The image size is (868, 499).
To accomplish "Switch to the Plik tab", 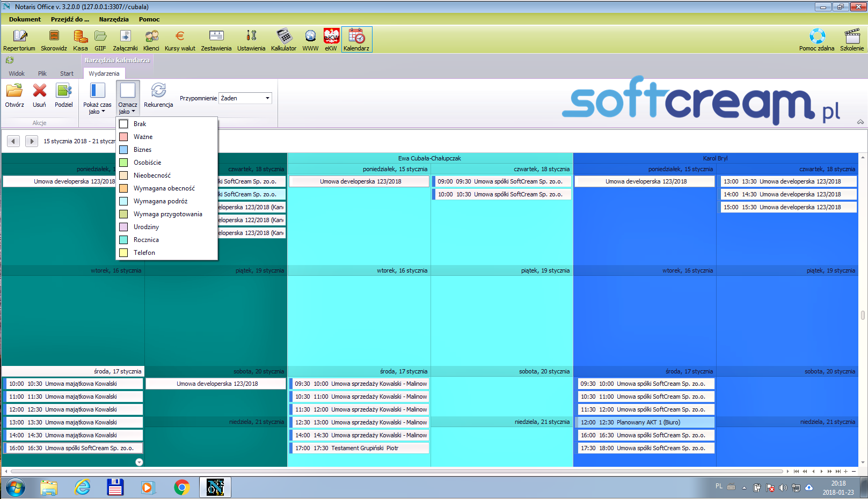I will pos(42,74).
